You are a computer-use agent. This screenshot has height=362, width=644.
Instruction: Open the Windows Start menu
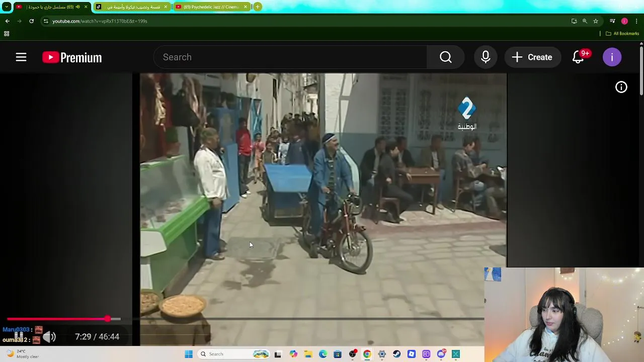click(189, 354)
